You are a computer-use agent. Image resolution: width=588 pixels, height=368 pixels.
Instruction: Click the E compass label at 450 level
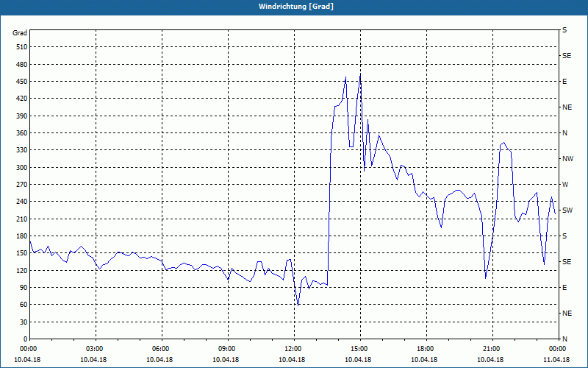click(564, 82)
